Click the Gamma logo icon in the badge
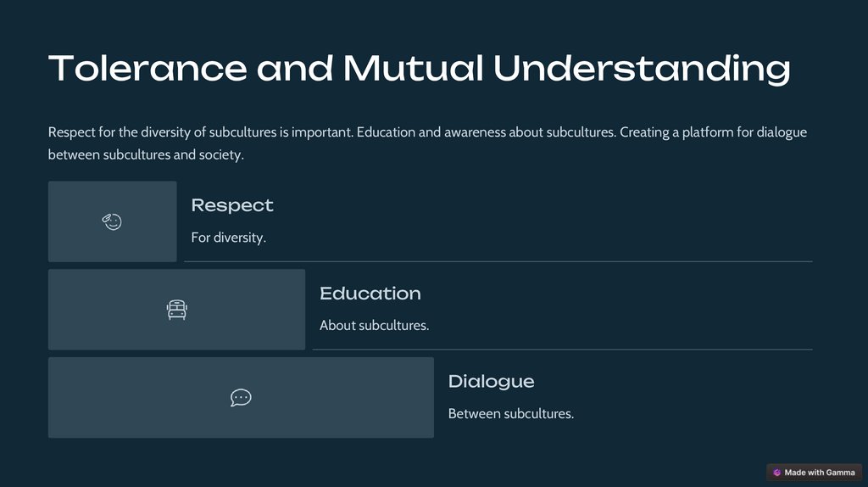868x487 pixels. pyautogui.click(x=776, y=473)
